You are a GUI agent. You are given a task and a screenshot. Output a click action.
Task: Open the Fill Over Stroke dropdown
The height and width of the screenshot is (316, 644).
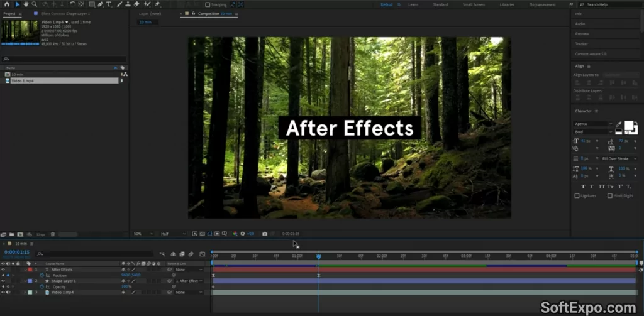[x=619, y=158]
